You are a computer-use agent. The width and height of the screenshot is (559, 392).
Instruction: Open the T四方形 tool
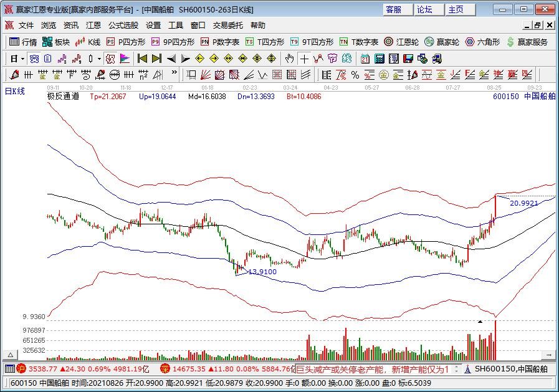click(265, 42)
